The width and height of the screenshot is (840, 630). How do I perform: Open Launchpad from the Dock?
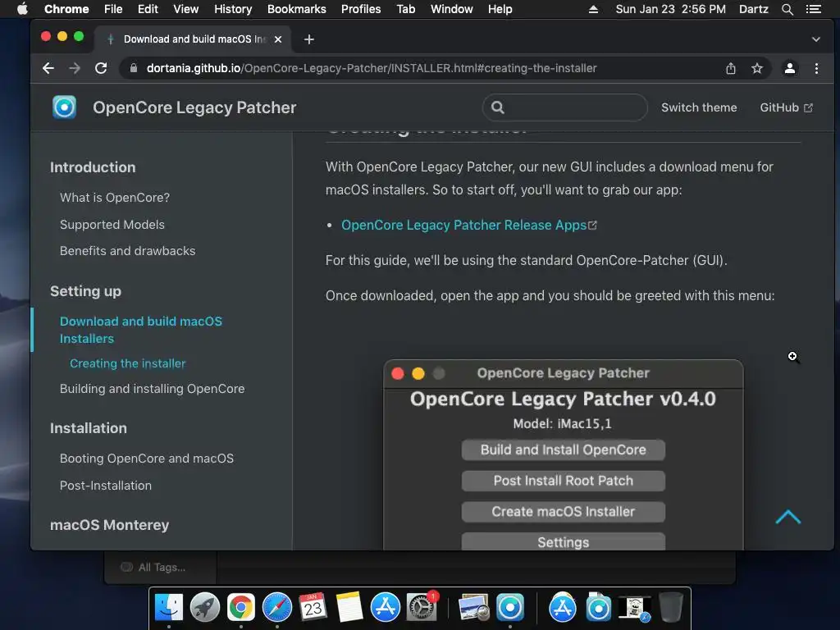tap(204, 607)
